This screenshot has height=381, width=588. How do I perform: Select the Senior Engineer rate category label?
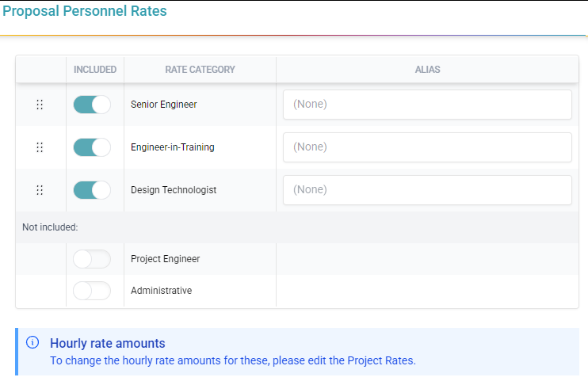coord(163,105)
